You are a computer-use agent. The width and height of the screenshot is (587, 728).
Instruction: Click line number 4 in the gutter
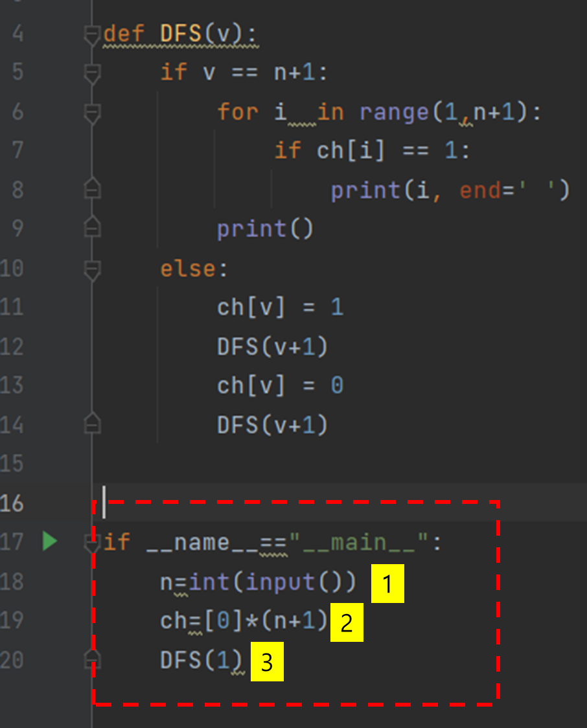tap(17, 34)
